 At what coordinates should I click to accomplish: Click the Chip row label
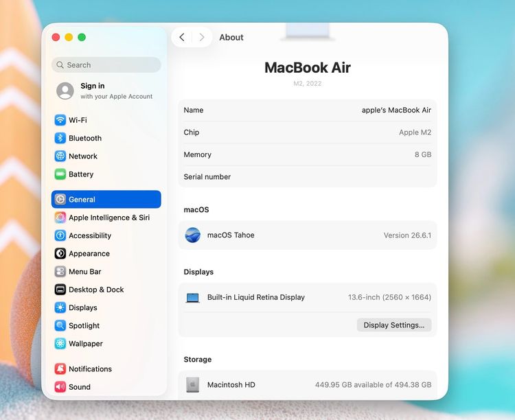(x=192, y=132)
